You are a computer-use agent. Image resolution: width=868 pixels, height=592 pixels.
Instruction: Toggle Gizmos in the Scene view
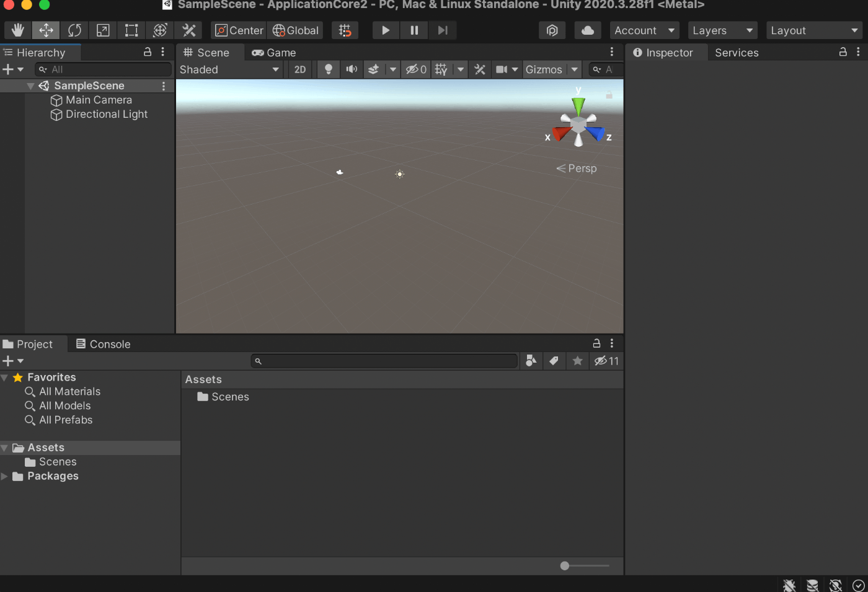(544, 69)
